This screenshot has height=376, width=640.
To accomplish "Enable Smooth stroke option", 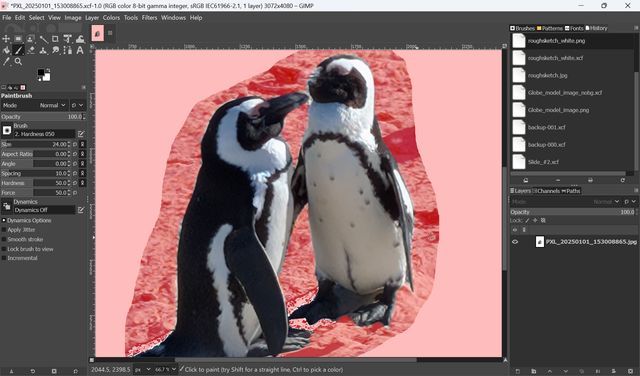I will click(4, 239).
